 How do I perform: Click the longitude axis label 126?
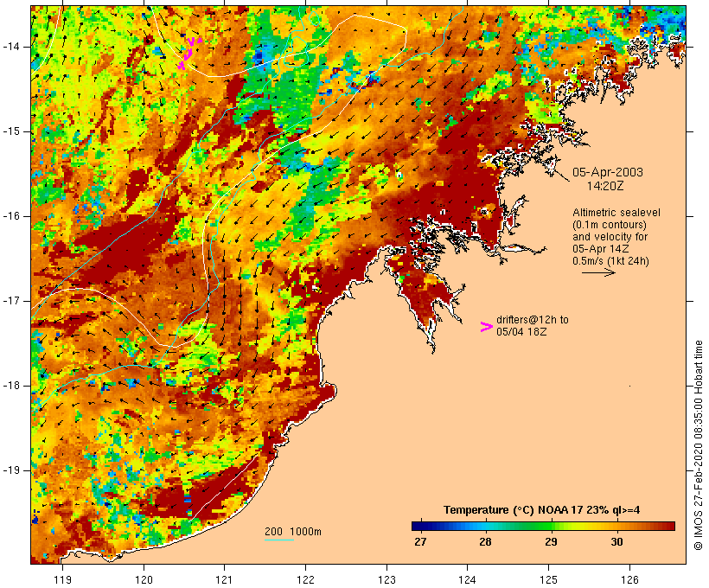tap(629, 580)
